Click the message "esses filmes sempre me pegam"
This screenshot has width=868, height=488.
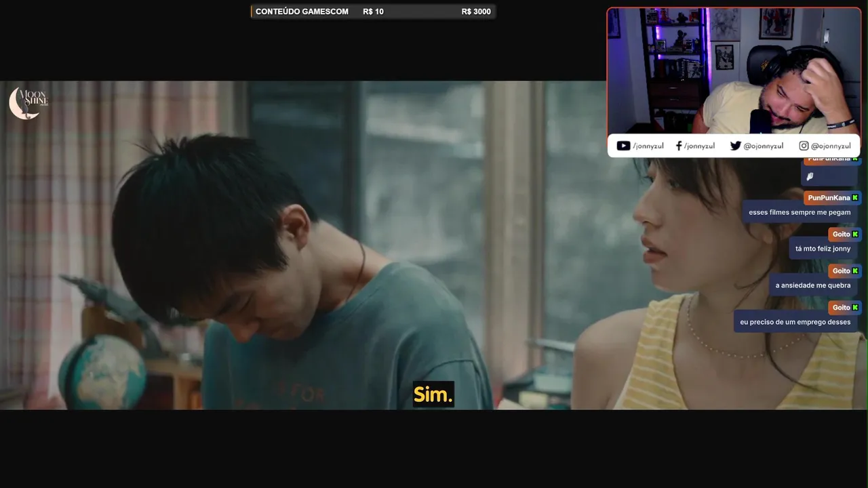800,212
